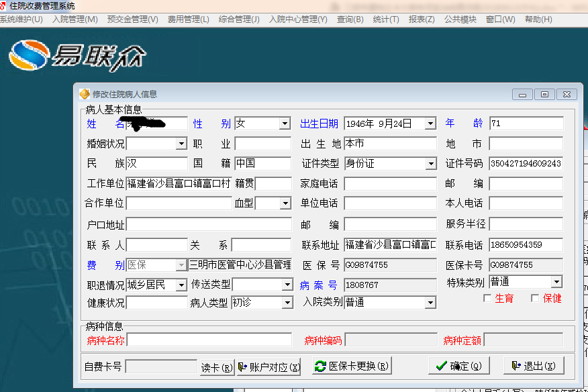Click the green checkmark icon on 确定
This screenshot has height=392, width=588.
[x=442, y=366]
